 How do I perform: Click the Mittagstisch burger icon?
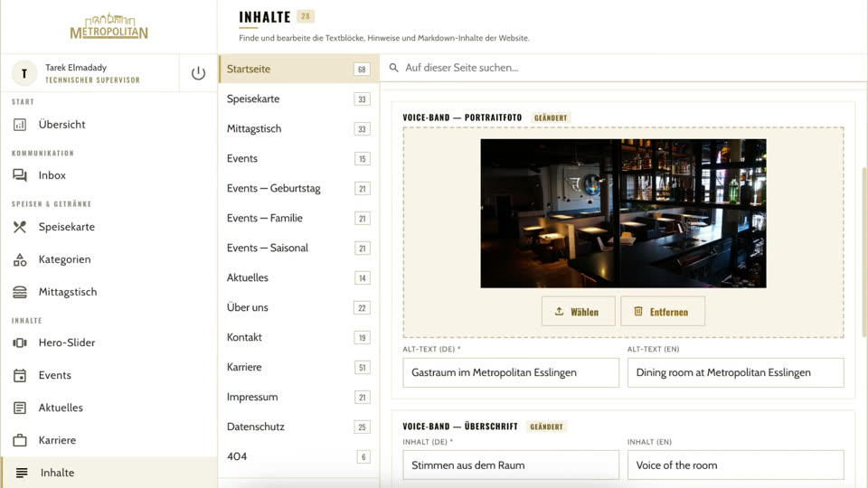[x=20, y=292]
